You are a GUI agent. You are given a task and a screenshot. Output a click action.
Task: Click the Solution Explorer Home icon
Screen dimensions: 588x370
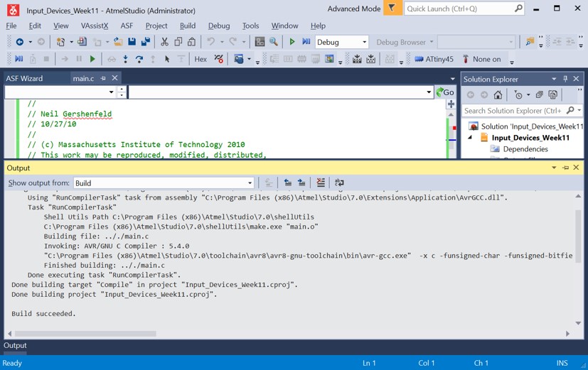498,94
